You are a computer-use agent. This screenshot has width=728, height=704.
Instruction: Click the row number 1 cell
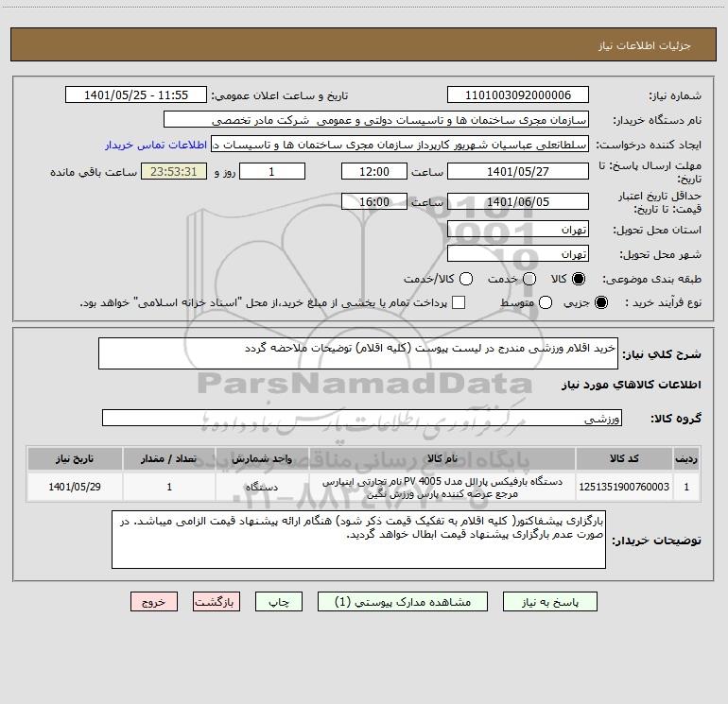(x=686, y=487)
